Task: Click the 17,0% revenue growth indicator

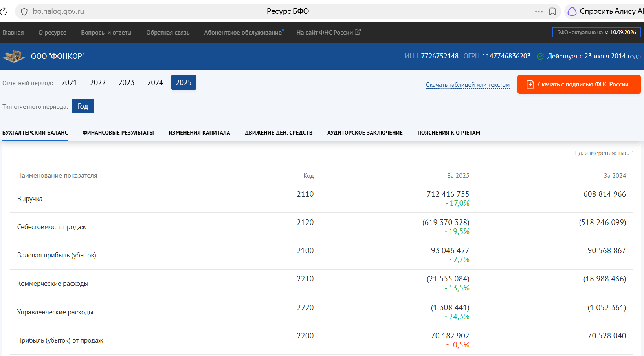Action: [x=458, y=203]
